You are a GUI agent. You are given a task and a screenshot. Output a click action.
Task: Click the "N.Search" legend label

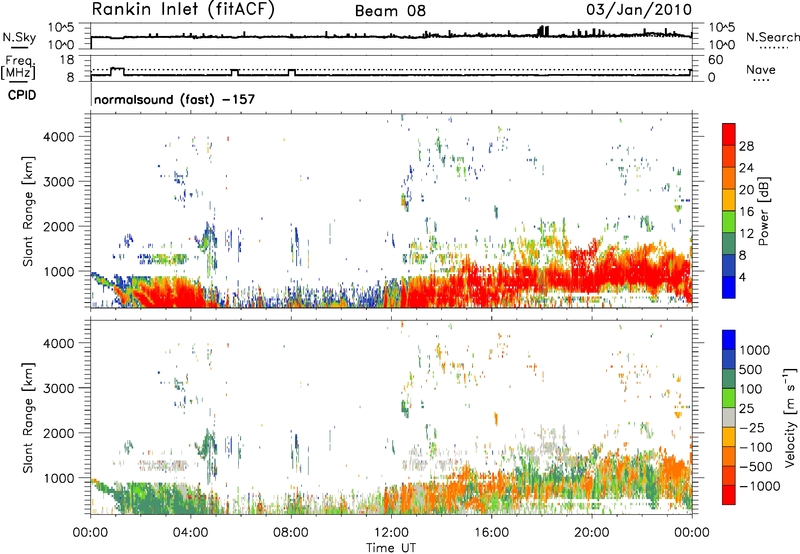pos(772,37)
